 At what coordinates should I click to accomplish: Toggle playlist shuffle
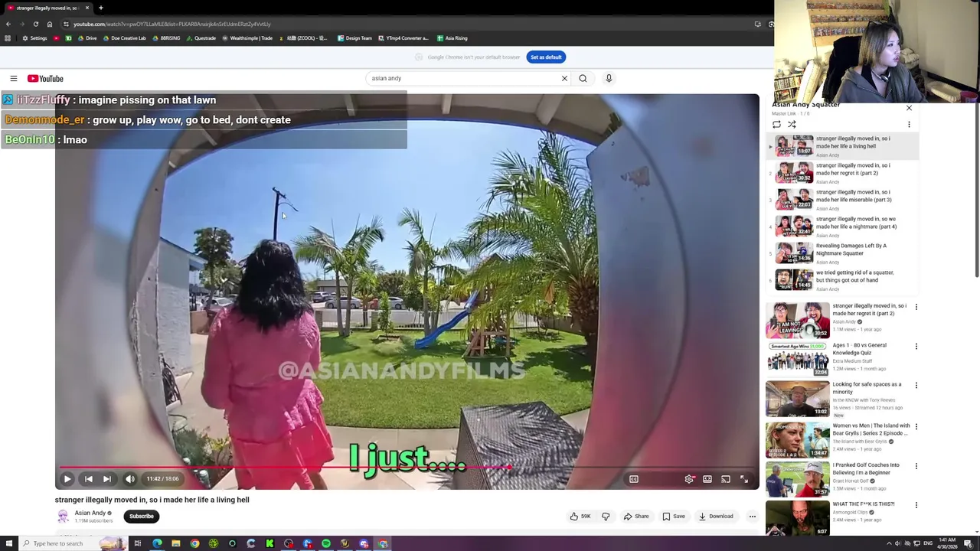click(792, 124)
